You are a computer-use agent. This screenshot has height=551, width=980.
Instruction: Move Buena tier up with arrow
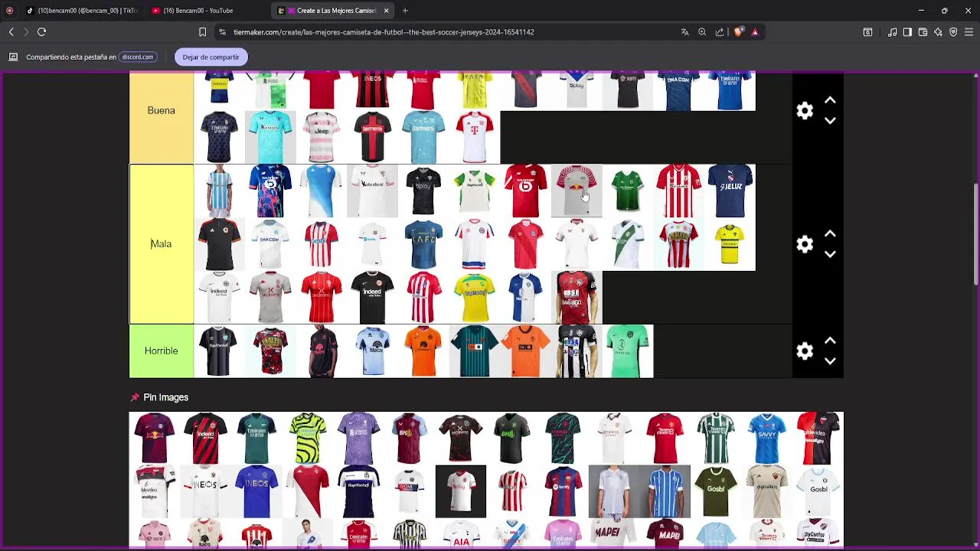click(x=830, y=101)
